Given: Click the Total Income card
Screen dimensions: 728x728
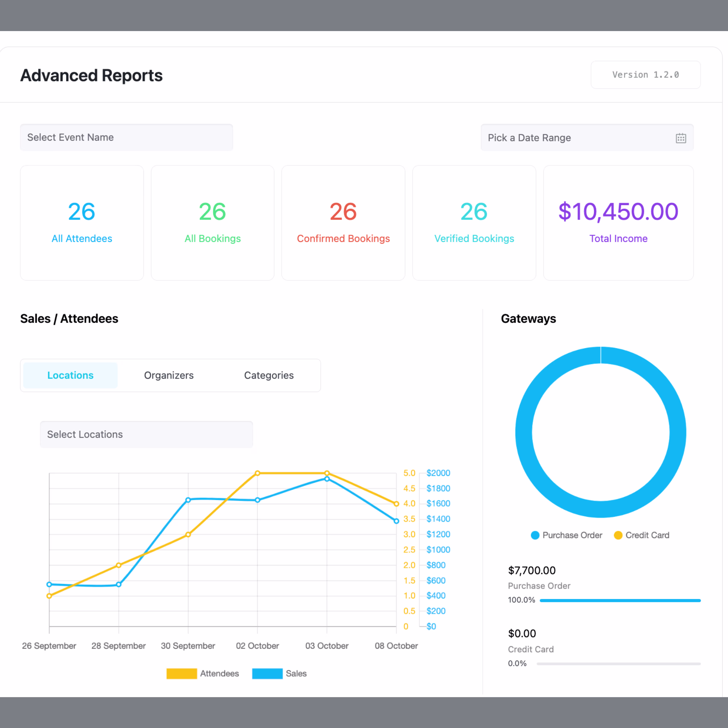Looking at the screenshot, I should click(618, 223).
